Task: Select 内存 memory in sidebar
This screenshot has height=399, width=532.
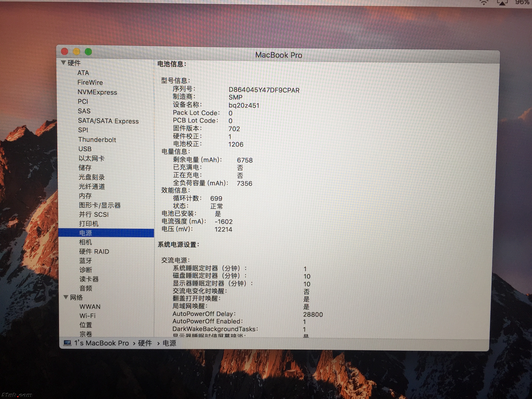Action: 85,196
